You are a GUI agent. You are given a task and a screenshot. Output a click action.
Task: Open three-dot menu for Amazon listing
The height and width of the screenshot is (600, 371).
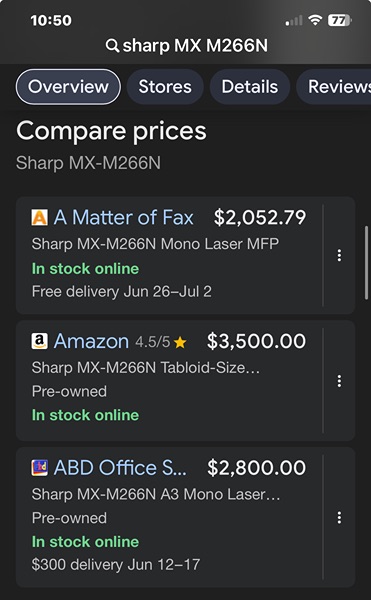(x=339, y=381)
